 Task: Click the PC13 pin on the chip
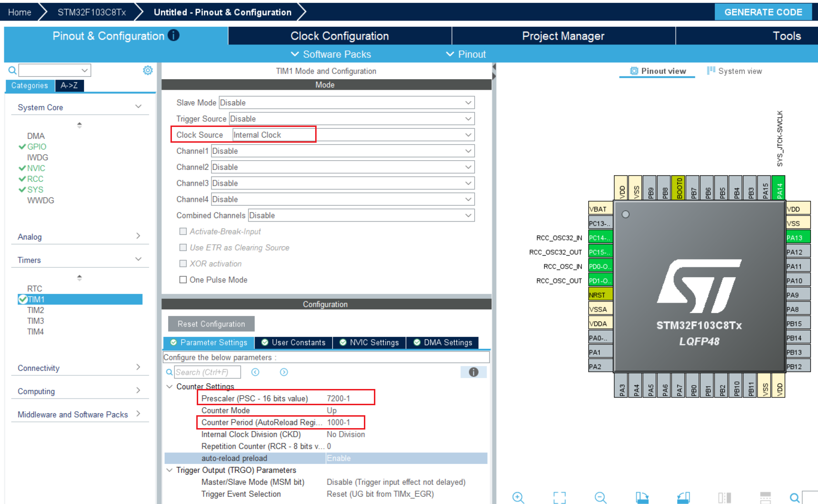point(600,223)
